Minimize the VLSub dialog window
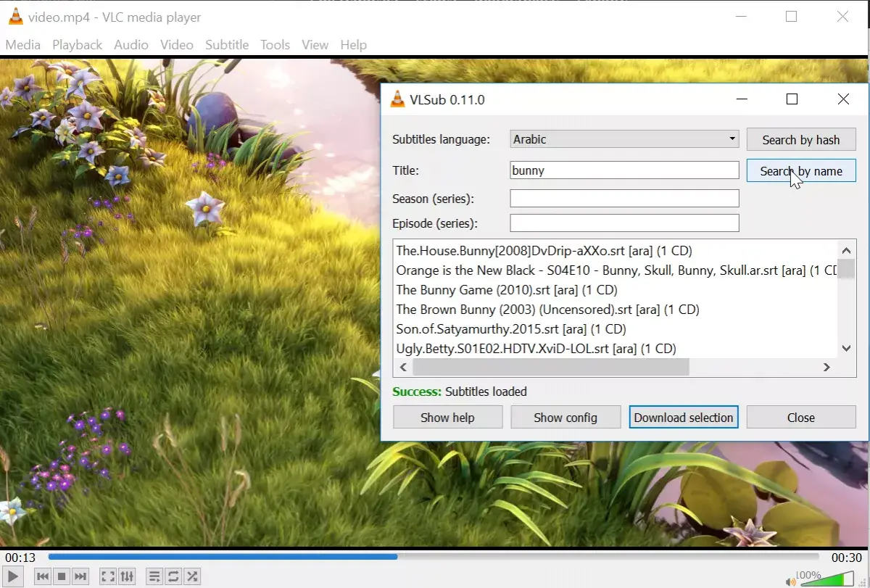The width and height of the screenshot is (870, 588). [742, 99]
